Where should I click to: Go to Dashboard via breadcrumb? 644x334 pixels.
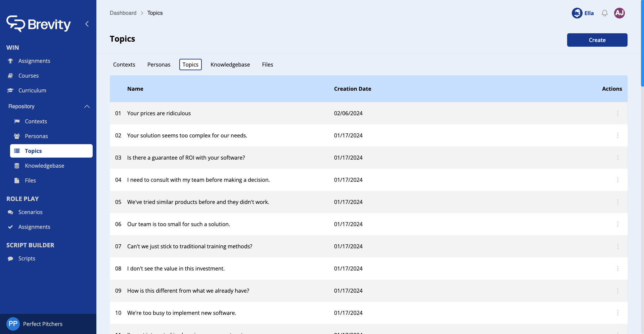pos(123,13)
